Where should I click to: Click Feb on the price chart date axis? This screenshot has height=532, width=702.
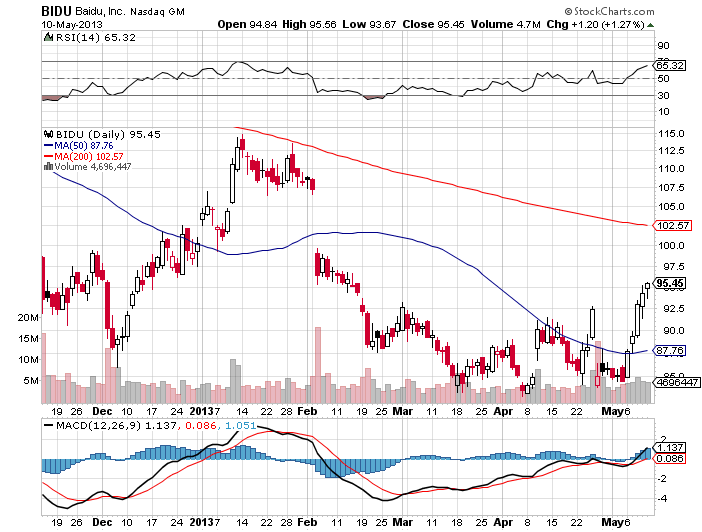[307, 411]
